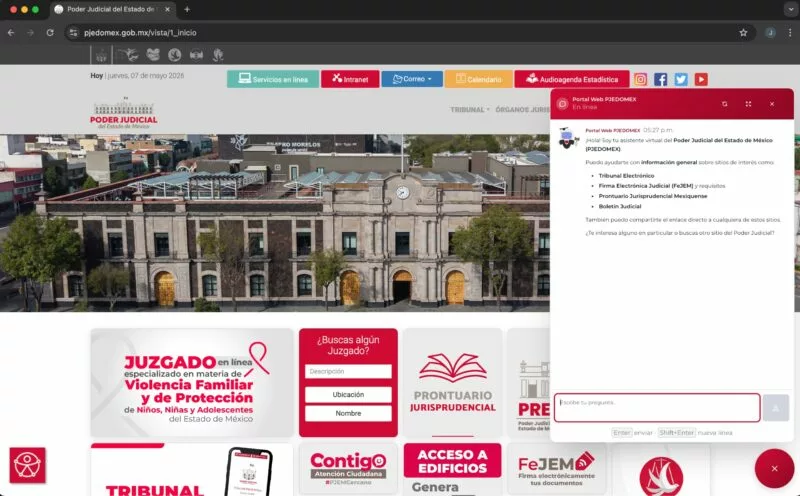Open Chrome's three-dot menu
The width and height of the screenshot is (800, 496).
790,33
